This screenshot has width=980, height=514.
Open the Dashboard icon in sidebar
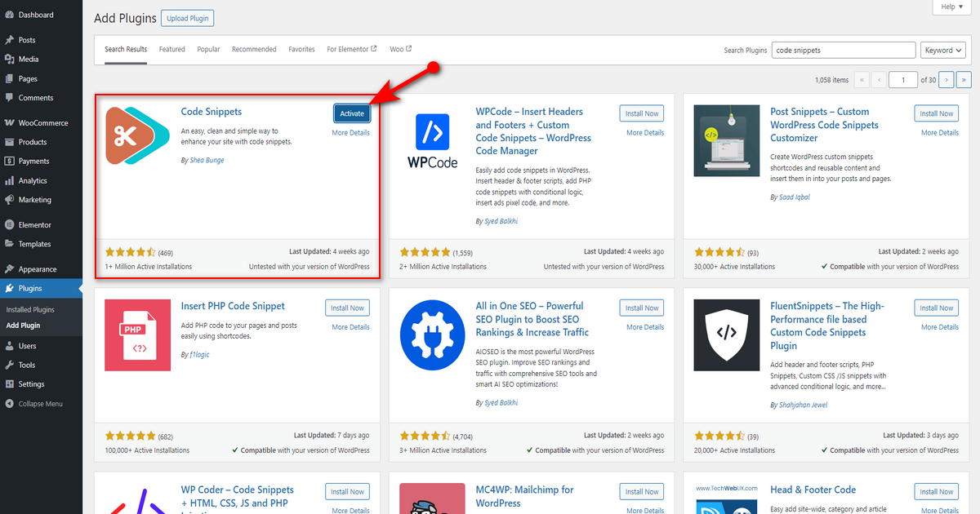[9, 15]
